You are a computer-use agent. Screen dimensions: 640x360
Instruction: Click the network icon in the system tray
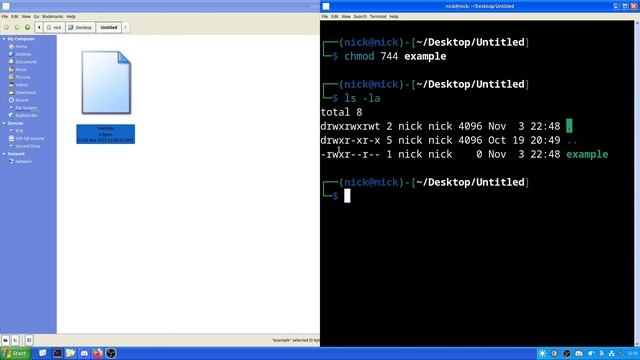click(x=611, y=353)
